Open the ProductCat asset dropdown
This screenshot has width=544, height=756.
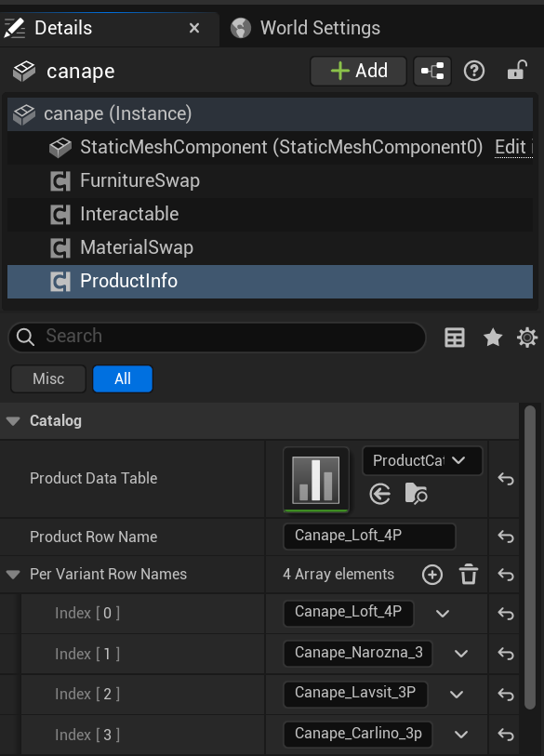[x=422, y=461]
